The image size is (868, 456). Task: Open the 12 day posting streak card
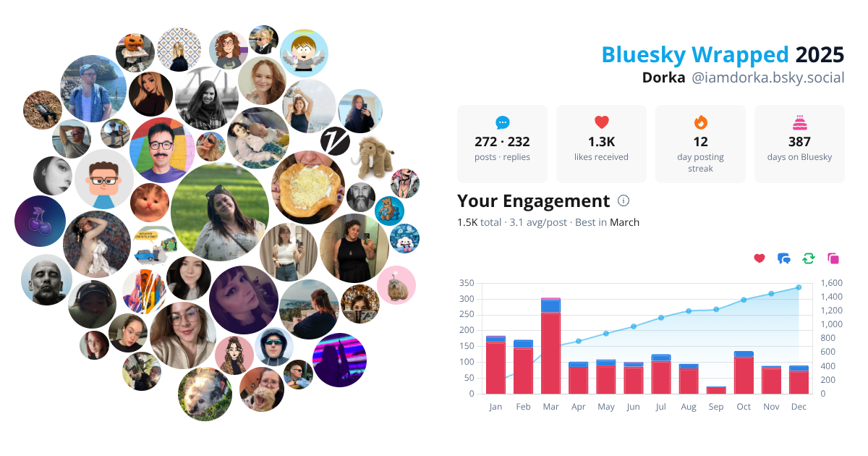tap(700, 143)
